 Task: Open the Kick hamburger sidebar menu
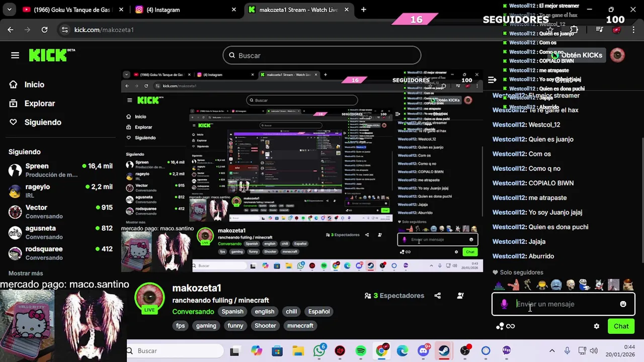(x=15, y=55)
